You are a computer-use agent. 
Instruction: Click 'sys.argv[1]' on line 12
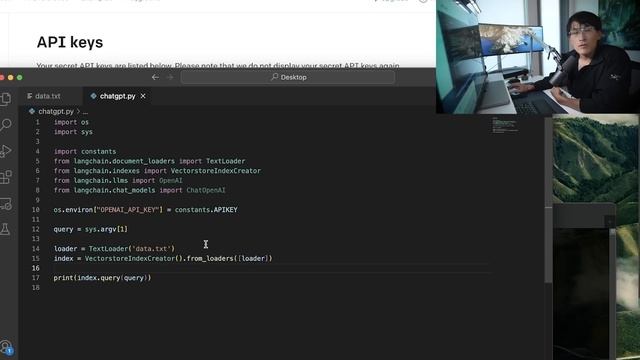click(x=106, y=229)
